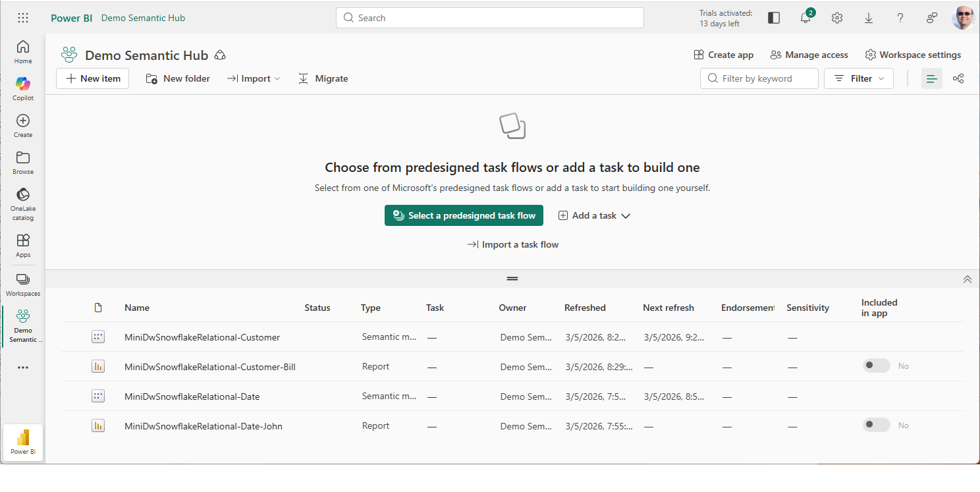Open the settings gear in header
This screenshot has height=492, width=980.
point(837,18)
